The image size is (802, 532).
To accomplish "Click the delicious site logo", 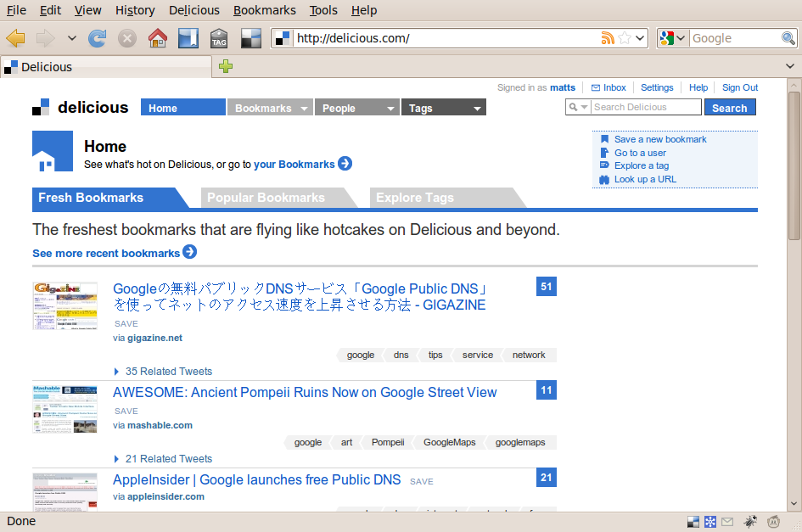I will pyautogui.click(x=81, y=107).
